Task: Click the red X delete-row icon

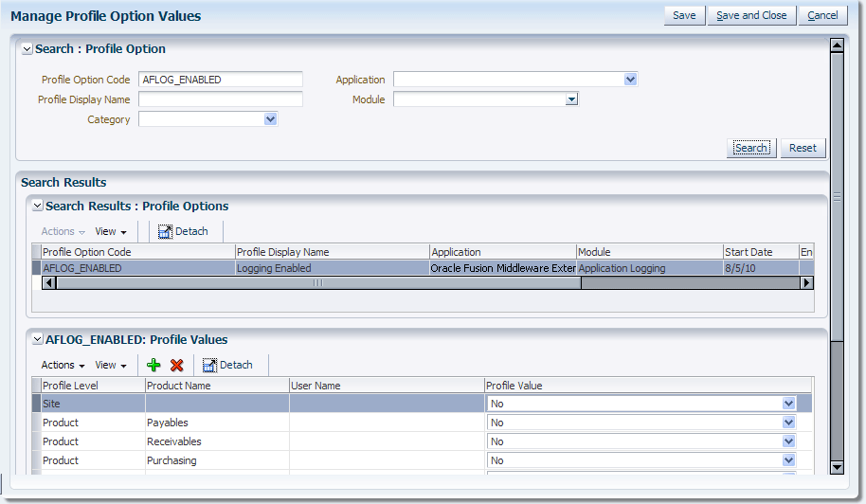Action: (x=177, y=365)
